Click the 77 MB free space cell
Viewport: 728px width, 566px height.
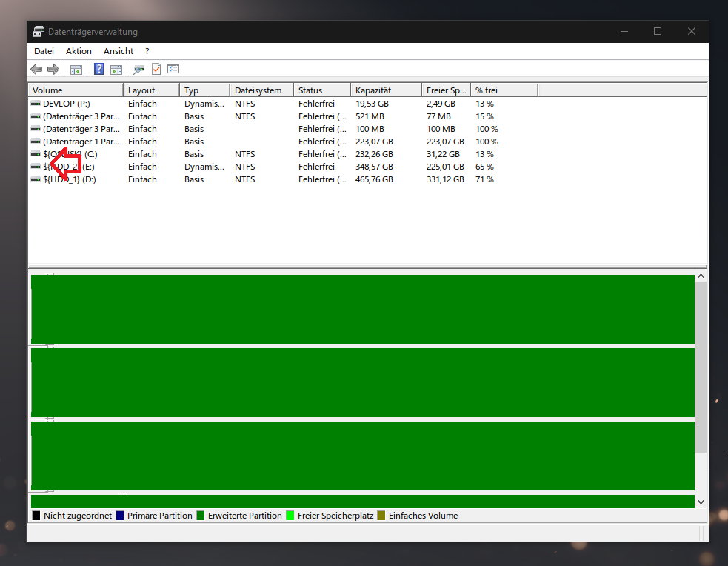point(438,116)
